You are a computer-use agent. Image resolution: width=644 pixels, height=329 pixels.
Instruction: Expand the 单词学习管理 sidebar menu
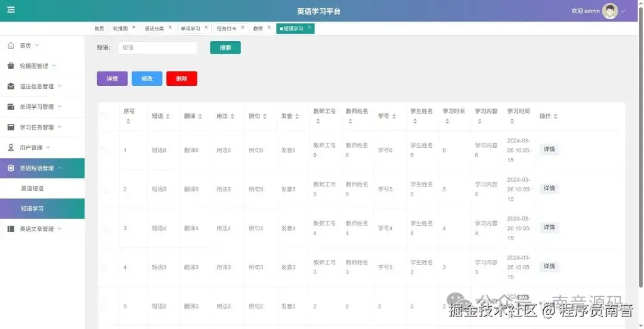60,107
